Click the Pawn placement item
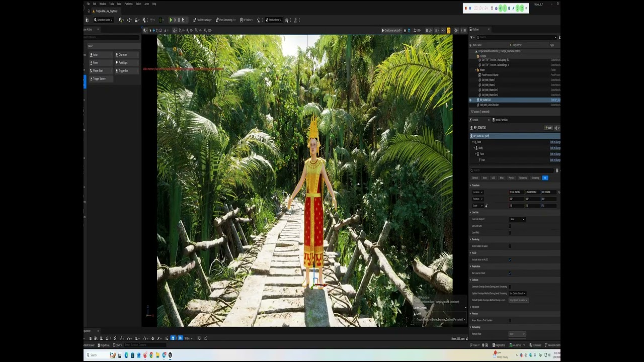 [101, 63]
